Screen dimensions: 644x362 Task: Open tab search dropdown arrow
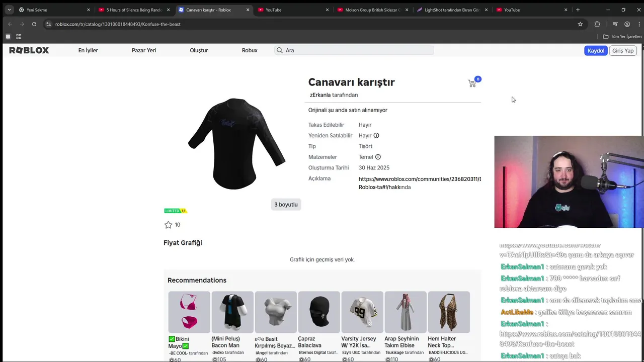9,10
